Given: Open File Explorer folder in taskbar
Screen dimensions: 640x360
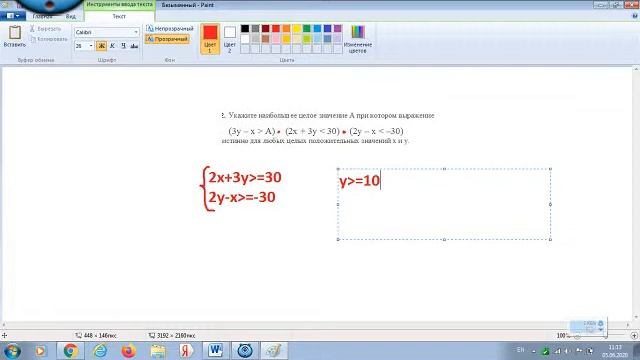Looking at the screenshot, I should coord(158,351).
